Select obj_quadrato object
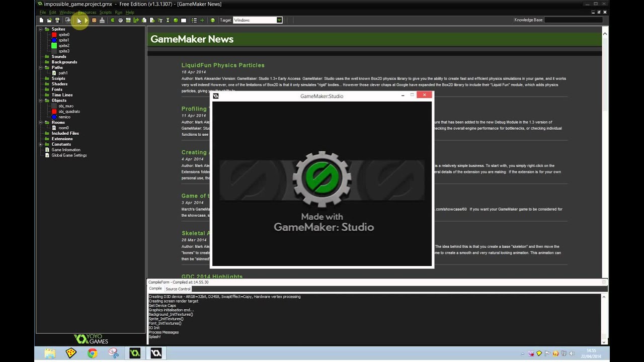Viewport: 644px width, 362px height. coord(69,112)
